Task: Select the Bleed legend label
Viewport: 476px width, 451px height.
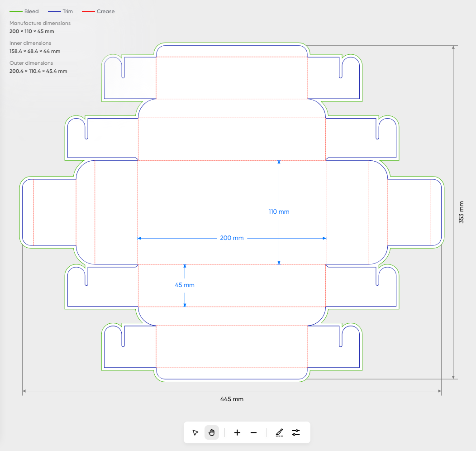Action: click(x=32, y=11)
